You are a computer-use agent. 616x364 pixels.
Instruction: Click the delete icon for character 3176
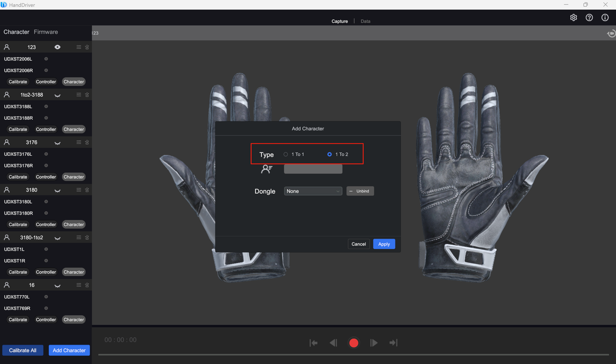(87, 142)
